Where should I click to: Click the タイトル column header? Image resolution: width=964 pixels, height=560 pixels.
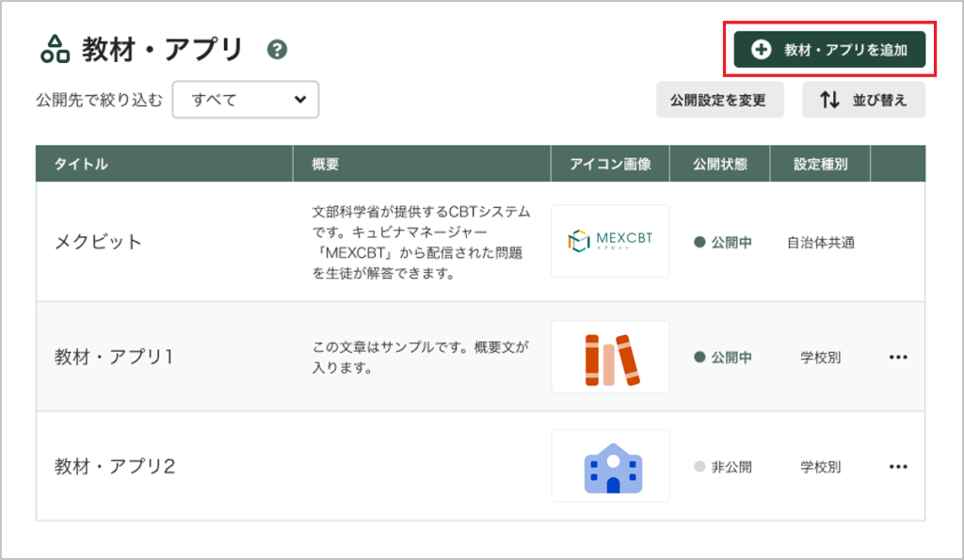pyautogui.click(x=164, y=164)
